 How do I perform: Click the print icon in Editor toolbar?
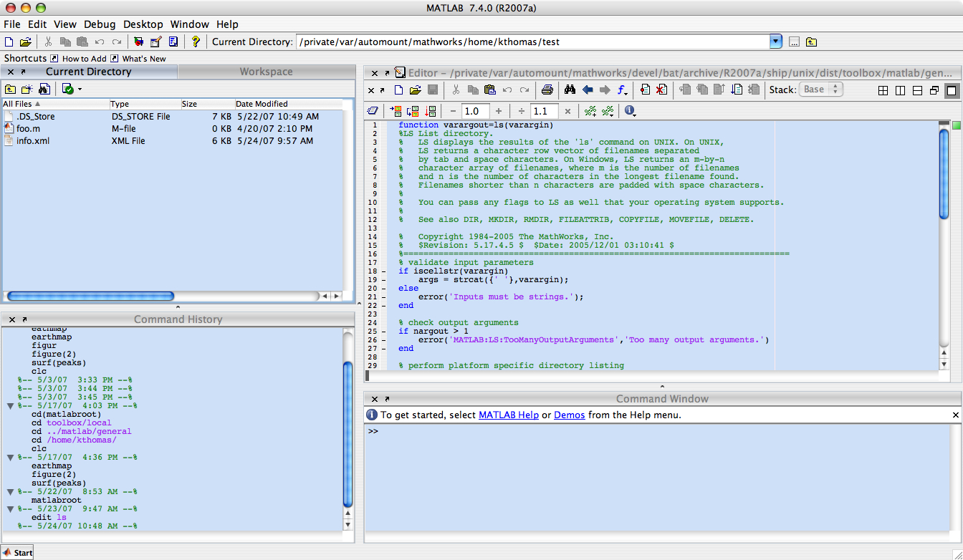tap(547, 90)
